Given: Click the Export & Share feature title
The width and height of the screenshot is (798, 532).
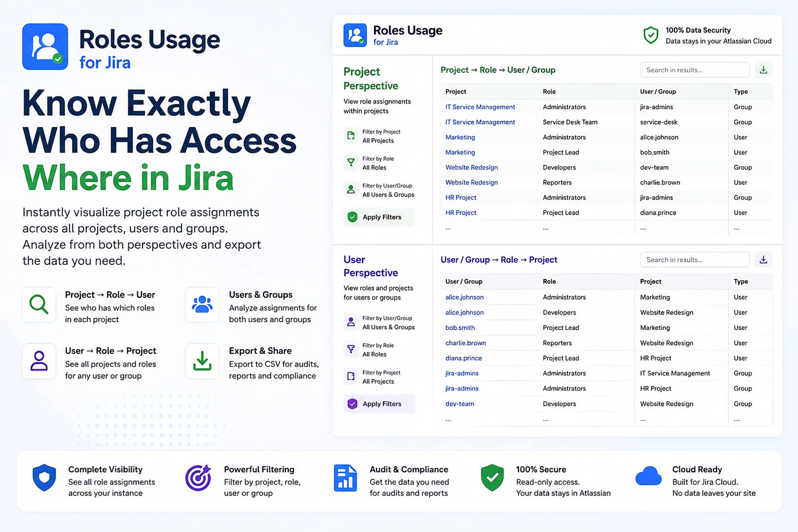Looking at the screenshot, I should (x=260, y=351).
